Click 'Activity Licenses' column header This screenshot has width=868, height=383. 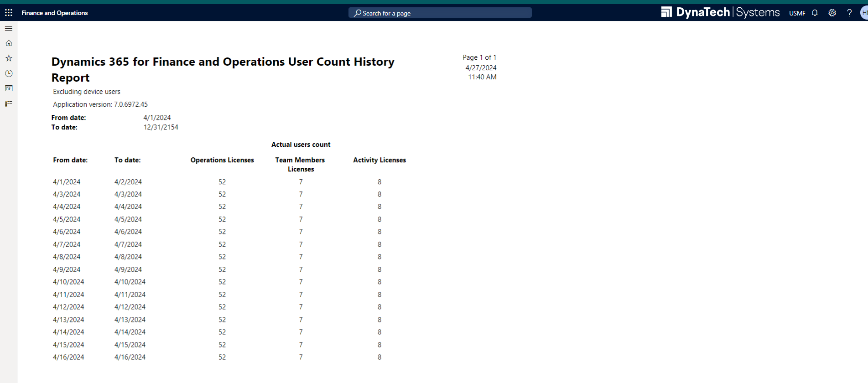click(379, 160)
